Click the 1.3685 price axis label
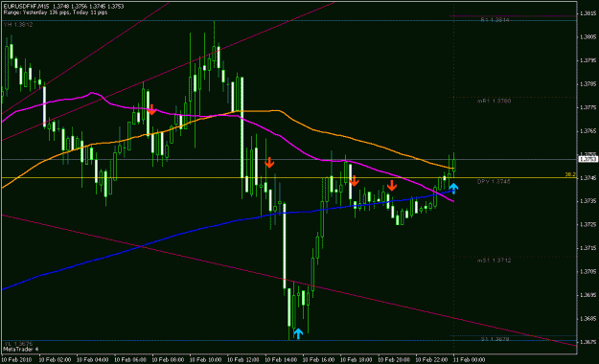599x364 pixels. pyautogui.click(x=587, y=319)
